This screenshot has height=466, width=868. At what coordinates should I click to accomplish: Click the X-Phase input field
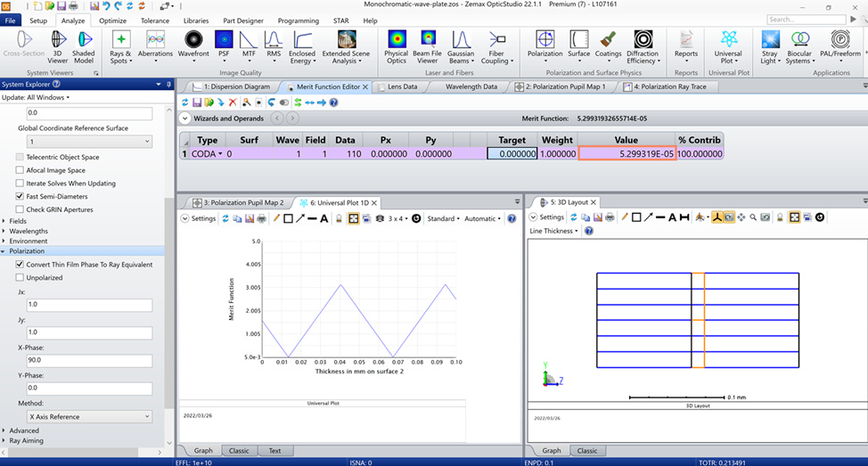[x=90, y=360]
